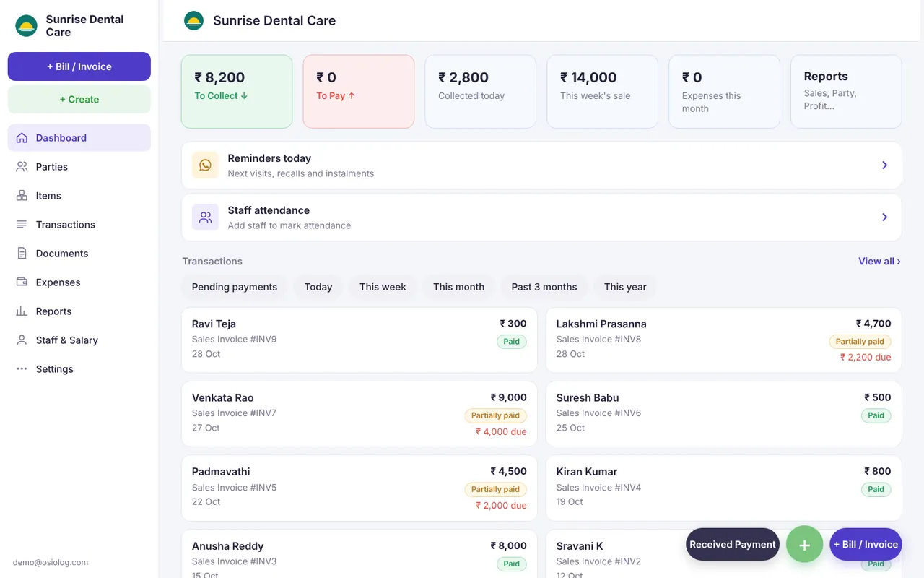Open Lakshmi Prasanna invoice #INV8
The image size is (924, 578).
(724, 340)
